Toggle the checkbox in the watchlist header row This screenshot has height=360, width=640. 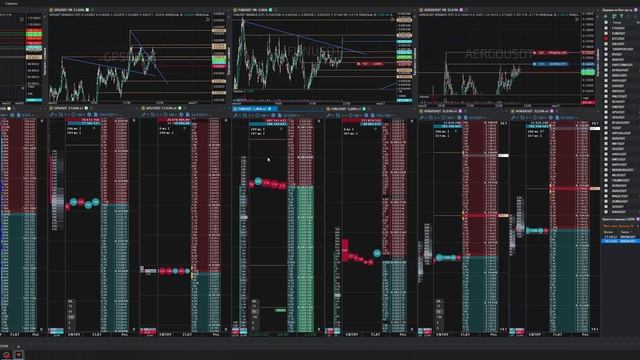[606, 22]
